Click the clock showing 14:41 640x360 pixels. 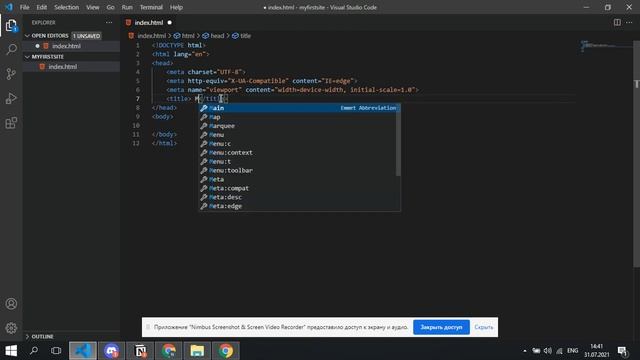(596, 347)
